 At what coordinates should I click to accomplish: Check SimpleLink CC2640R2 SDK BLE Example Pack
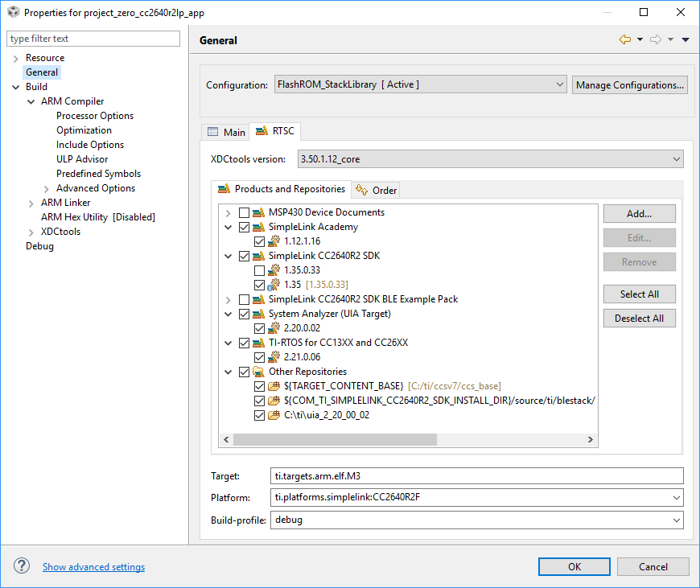(x=244, y=299)
